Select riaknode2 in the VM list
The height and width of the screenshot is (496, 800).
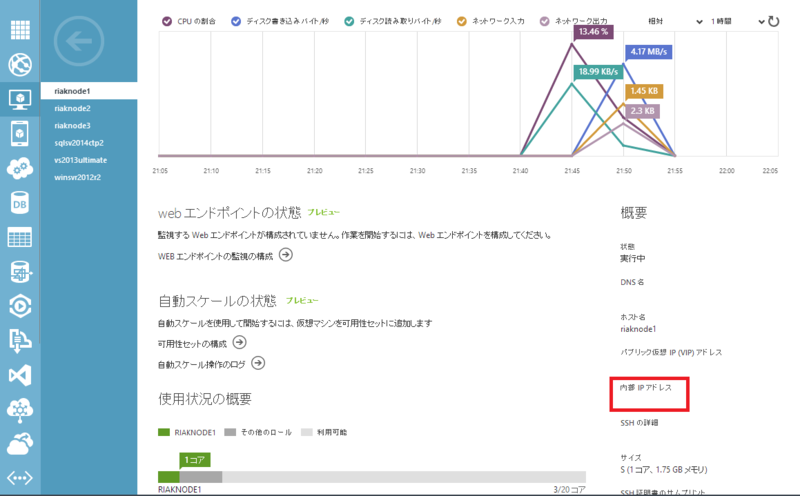89,108
